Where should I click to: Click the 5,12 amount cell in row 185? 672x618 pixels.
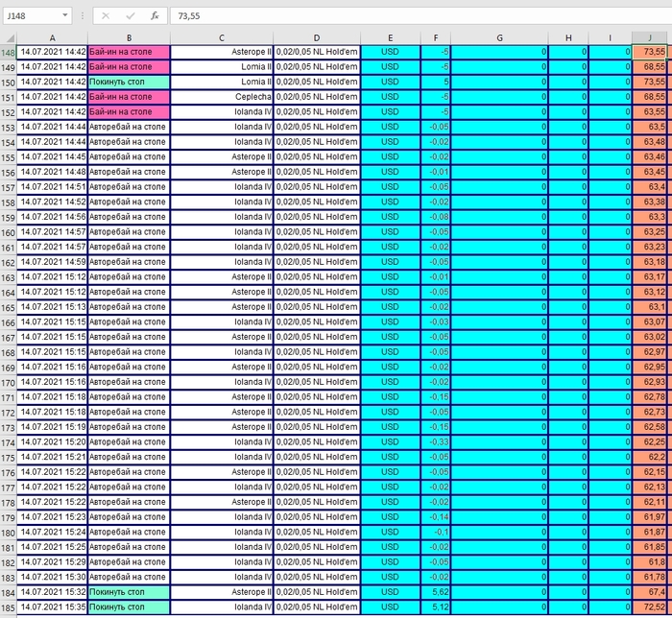[436, 606]
